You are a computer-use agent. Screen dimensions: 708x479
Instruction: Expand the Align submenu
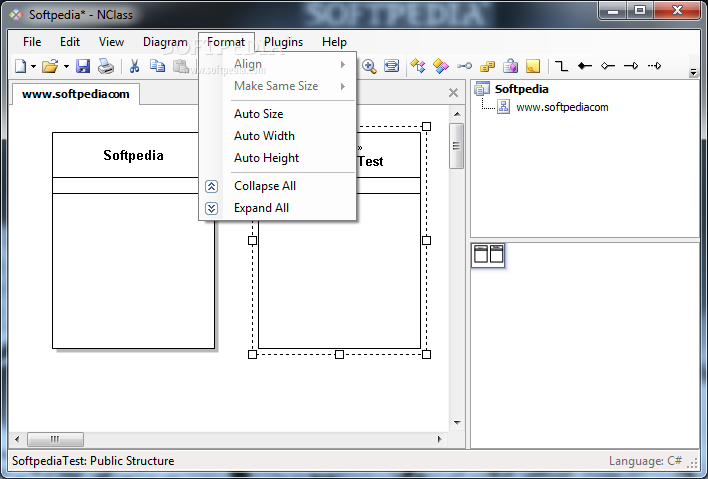coord(278,64)
